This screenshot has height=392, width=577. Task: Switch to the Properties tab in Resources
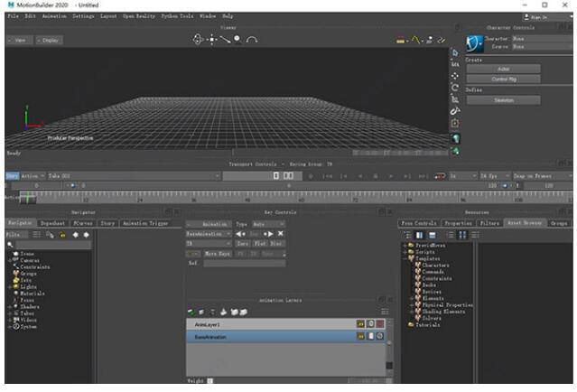tap(458, 223)
